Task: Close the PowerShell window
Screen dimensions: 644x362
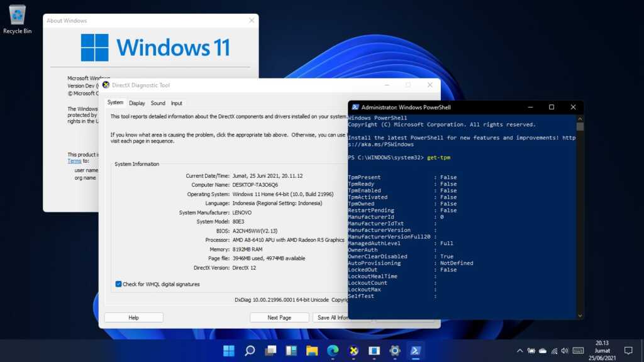Action: pyautogui.click(x=573, y=107)
